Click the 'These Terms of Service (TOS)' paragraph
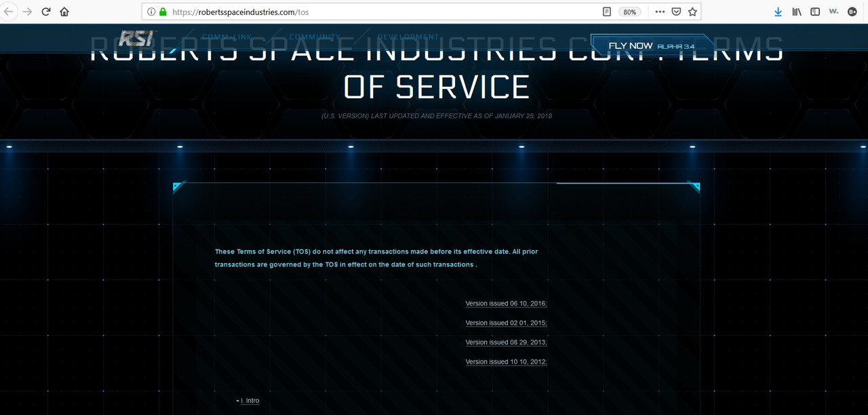This screenshot has width=868, height=415. 376,258
